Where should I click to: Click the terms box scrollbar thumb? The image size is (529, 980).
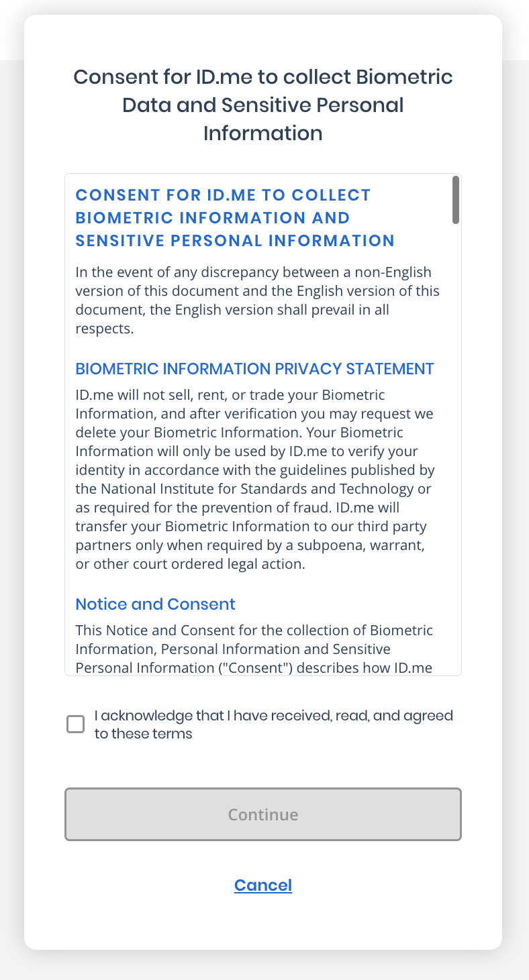pos(456,200)
